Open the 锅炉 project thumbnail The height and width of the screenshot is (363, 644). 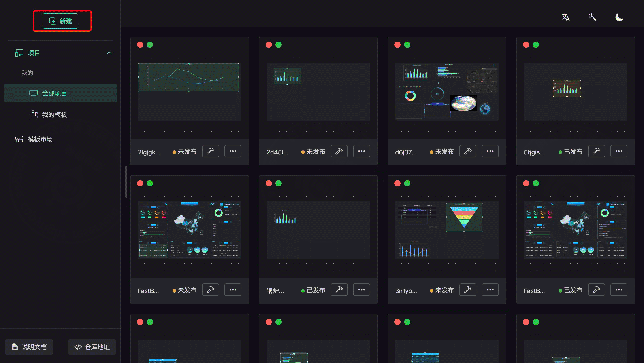318,230
